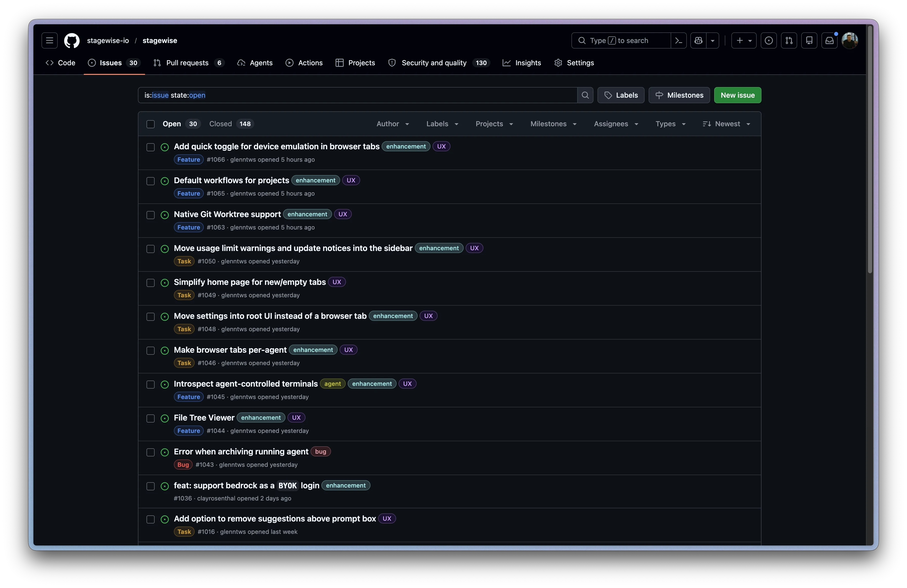This screenshot has height=588, width=907.
Task: Open the stagewise-io organization link
Action: (108, 40)
